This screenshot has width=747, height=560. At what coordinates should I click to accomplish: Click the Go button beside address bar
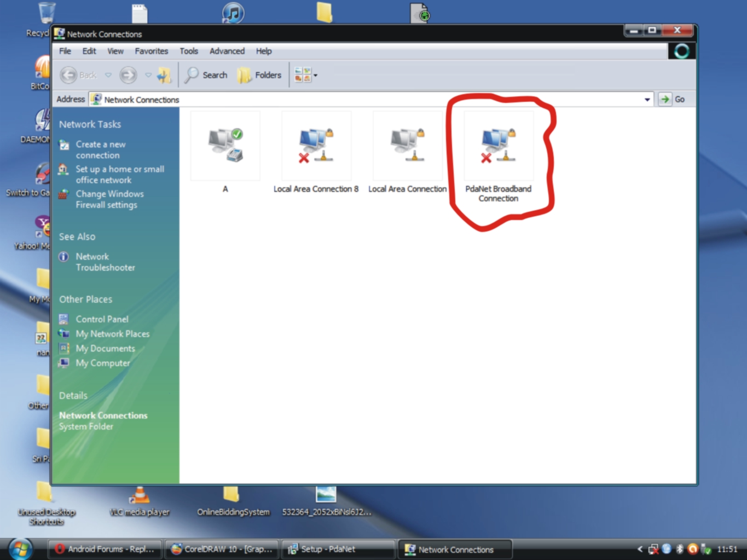pos(673,100)
